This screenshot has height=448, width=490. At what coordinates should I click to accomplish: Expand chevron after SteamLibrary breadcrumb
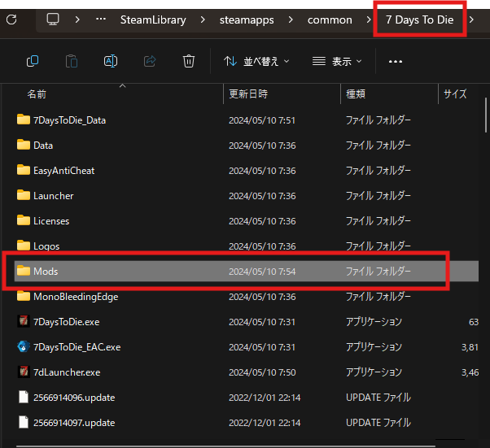(203, 20)
